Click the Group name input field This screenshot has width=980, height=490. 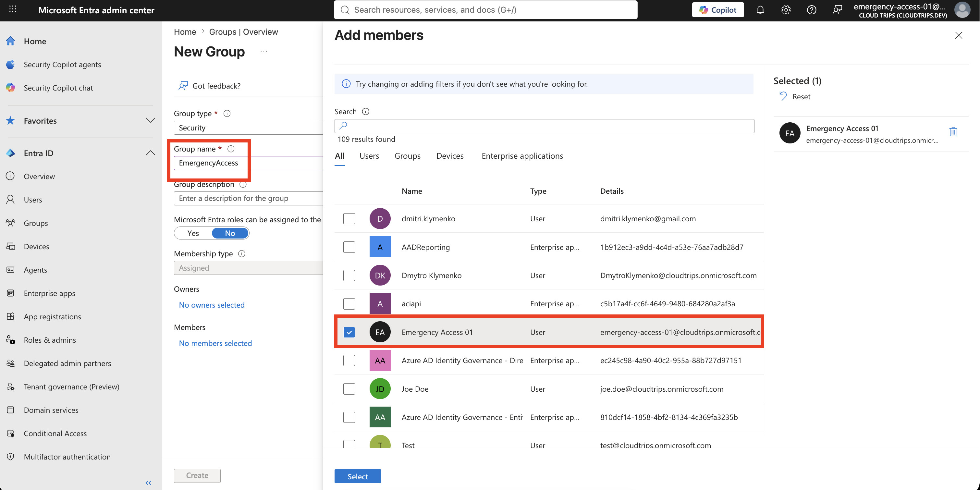[249, 163]
